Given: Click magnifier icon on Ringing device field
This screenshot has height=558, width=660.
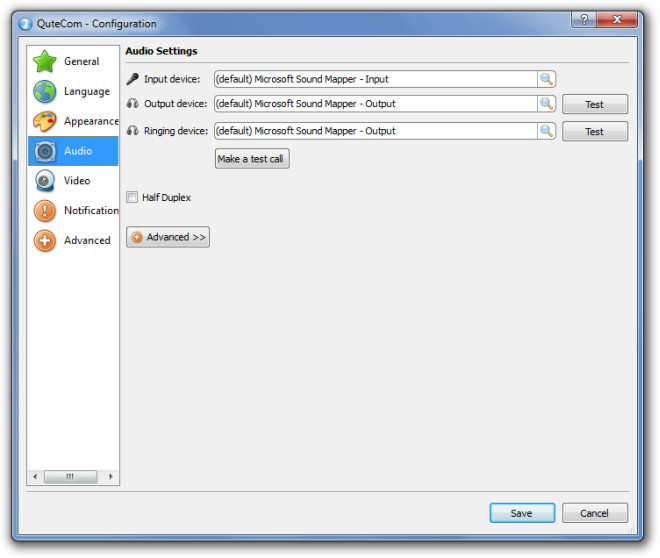Looking at the screenshot, I should (x=546, y=131).
